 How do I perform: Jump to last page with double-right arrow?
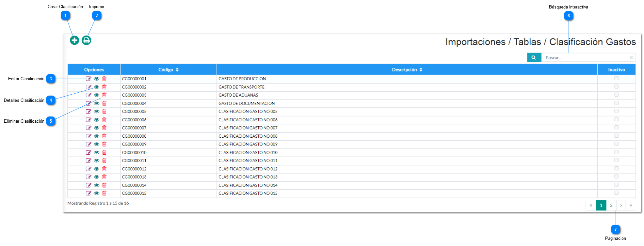pos(631,205)
